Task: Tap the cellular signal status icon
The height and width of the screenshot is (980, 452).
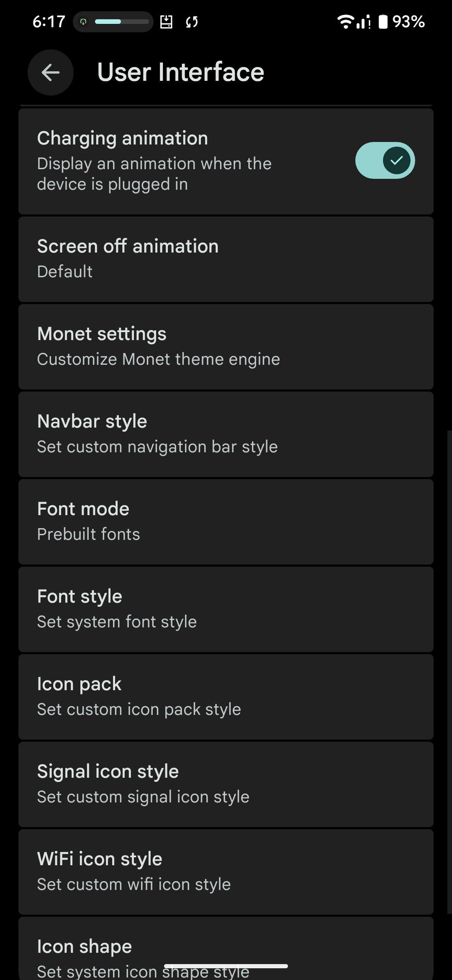Action: coord(363,22)
